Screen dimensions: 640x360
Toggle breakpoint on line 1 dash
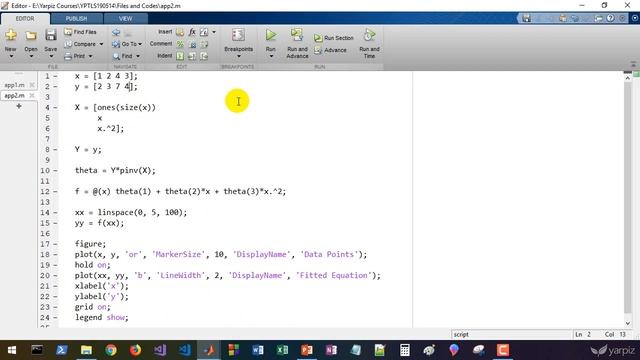click(x=55, y=76)
